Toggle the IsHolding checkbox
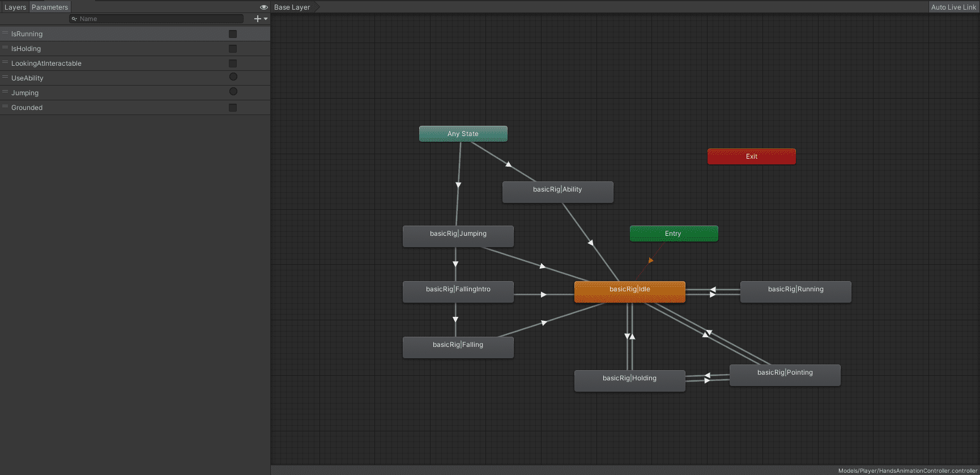 click(233, 49)
